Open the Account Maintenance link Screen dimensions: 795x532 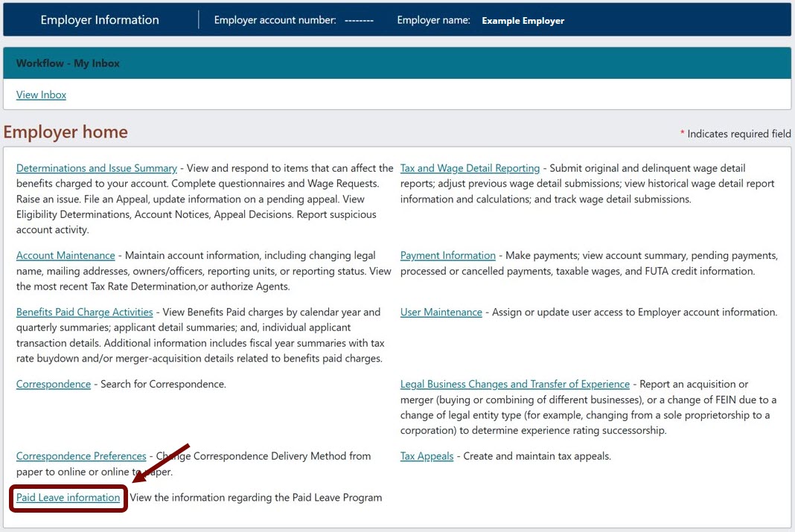pos(66,255)
